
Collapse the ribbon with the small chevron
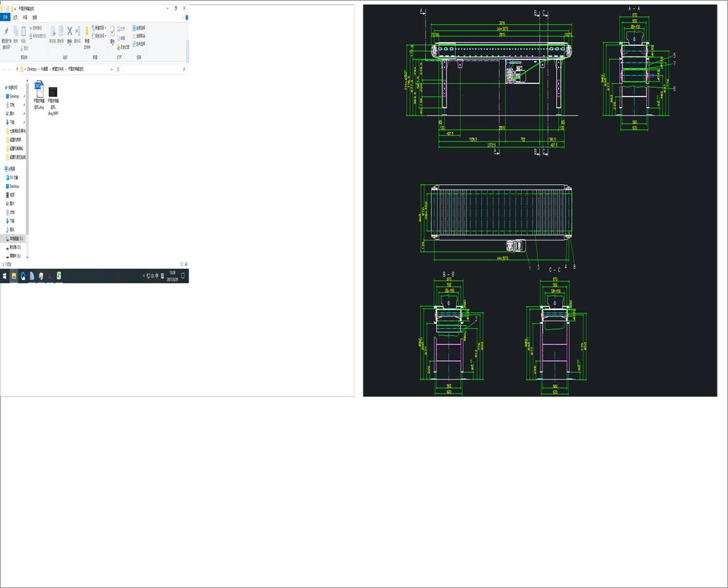click(x=183, y=18)
